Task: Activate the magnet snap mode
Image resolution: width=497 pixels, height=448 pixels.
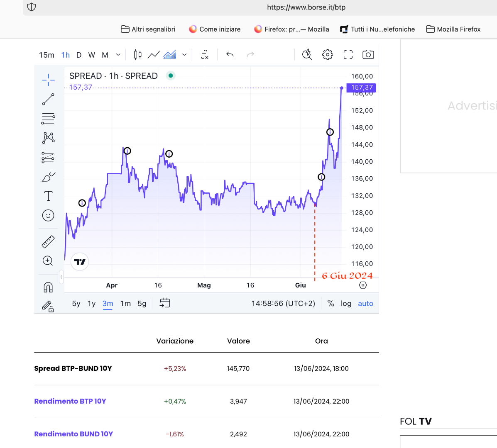Action: pos(48,287)
